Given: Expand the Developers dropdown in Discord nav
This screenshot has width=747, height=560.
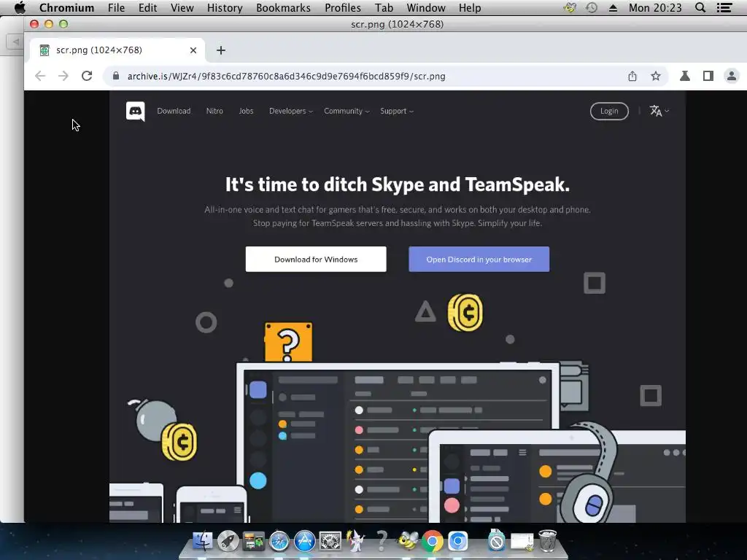Looking at the screenshot, I should [290, 111].
